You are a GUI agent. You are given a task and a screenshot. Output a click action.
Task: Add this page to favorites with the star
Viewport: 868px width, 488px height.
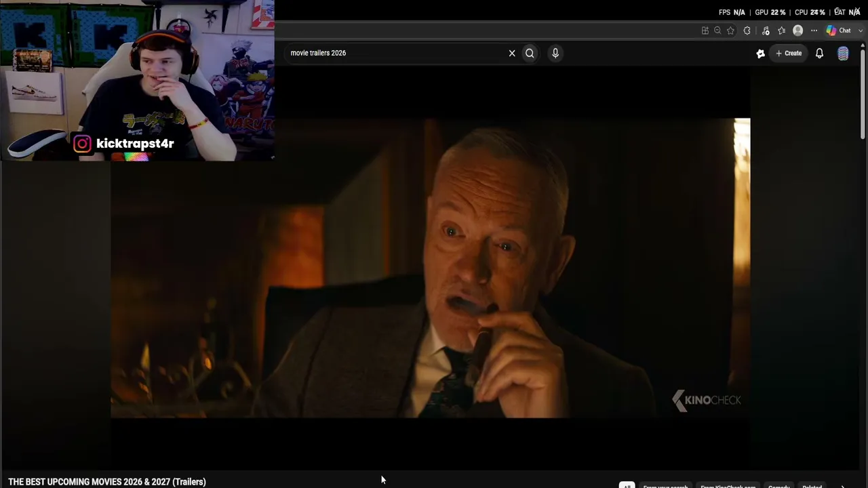[x=730, y=30]
